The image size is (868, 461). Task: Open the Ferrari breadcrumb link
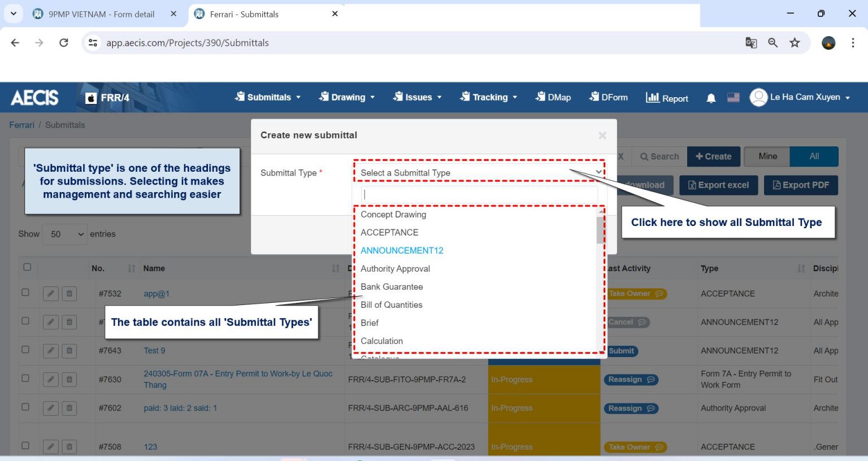click(21, 125)
